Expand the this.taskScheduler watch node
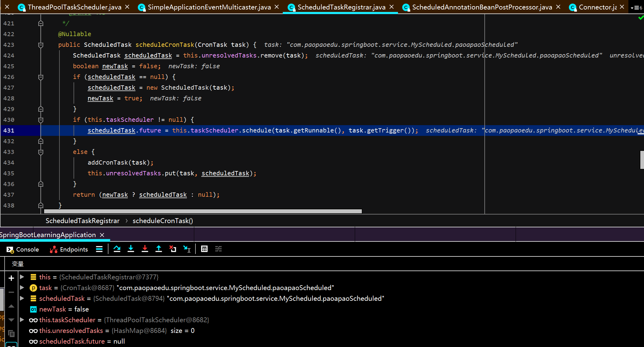644x347 pixels. (22, 320)
